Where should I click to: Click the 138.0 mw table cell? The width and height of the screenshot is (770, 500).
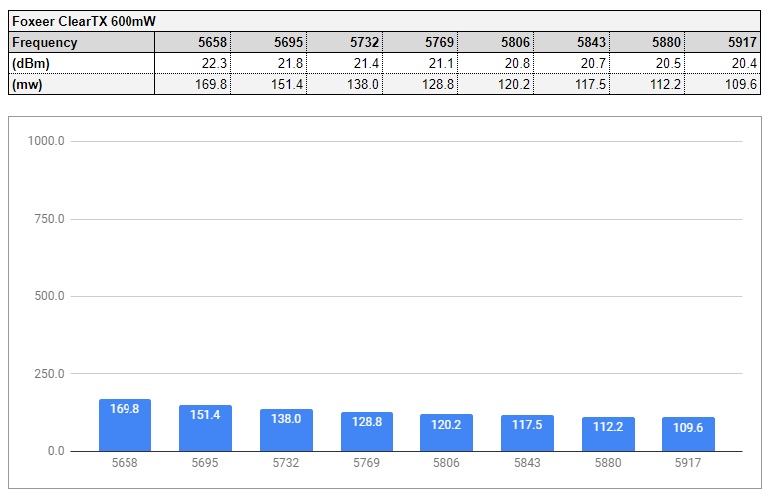click(345, 84)
